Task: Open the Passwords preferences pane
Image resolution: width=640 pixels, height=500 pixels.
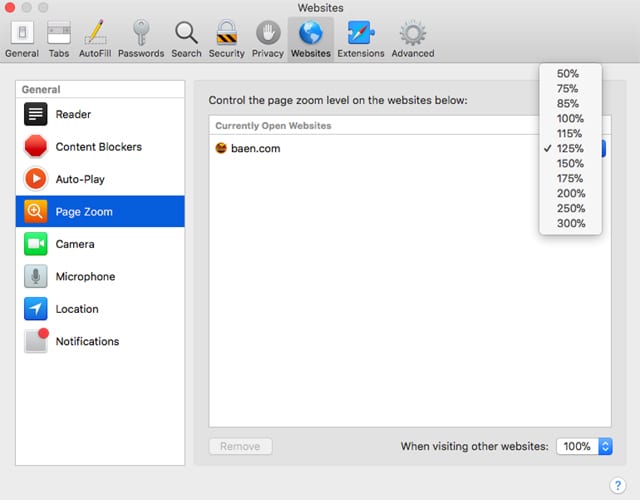Action: pos(142,38)
